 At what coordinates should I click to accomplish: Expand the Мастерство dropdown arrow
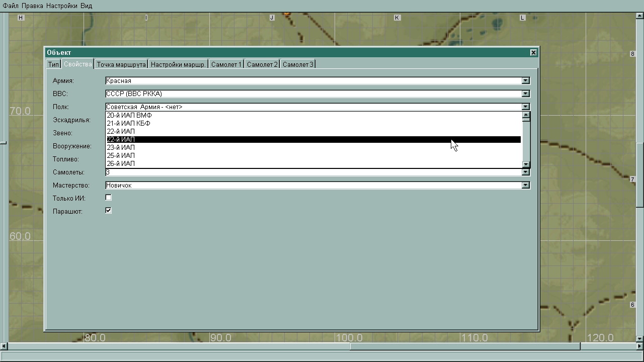click(526, 185)
